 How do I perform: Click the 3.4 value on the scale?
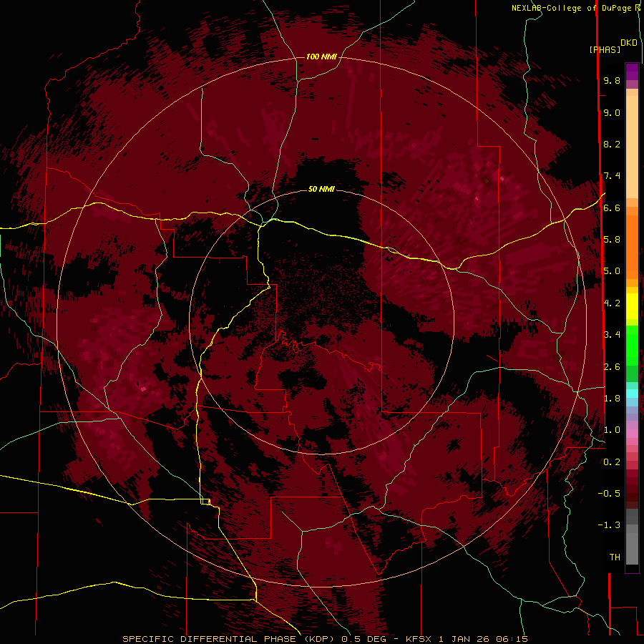point(612,335)
